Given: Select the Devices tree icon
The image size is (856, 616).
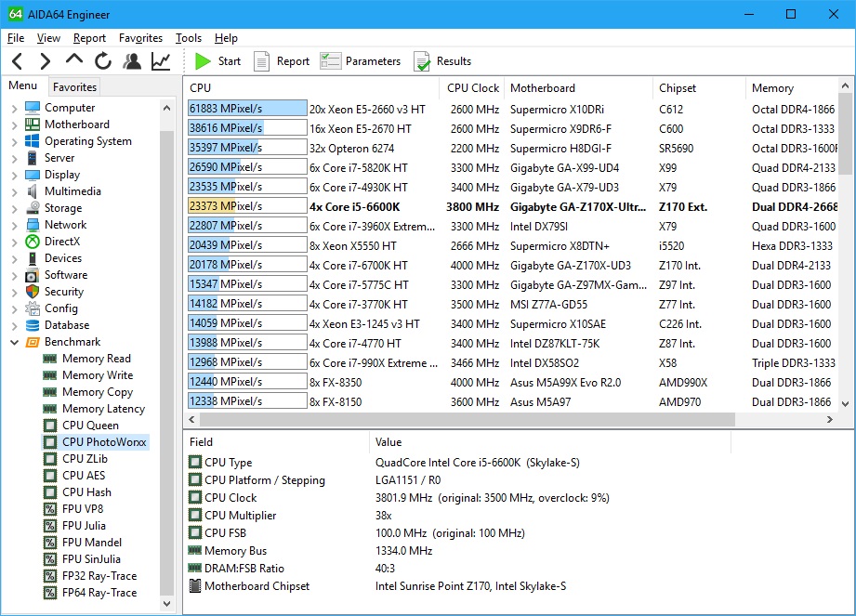Looking at the screenshot, I should coord(33,258).
